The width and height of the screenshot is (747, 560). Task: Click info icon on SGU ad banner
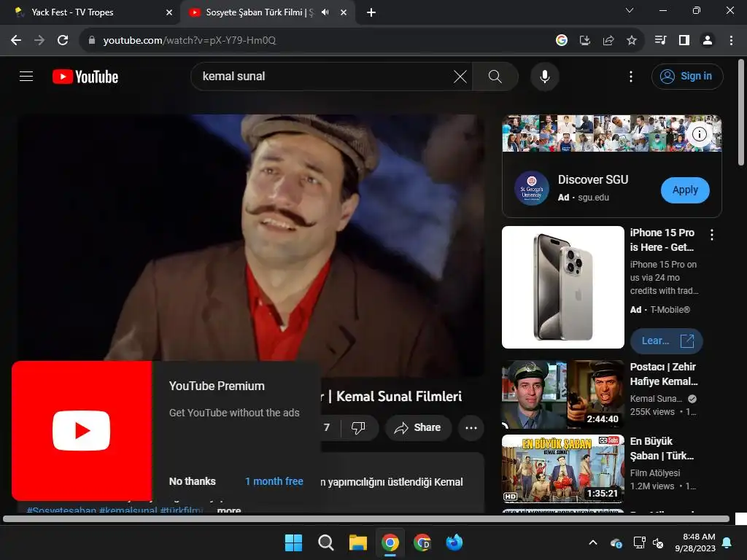click(x=699, y=134)
